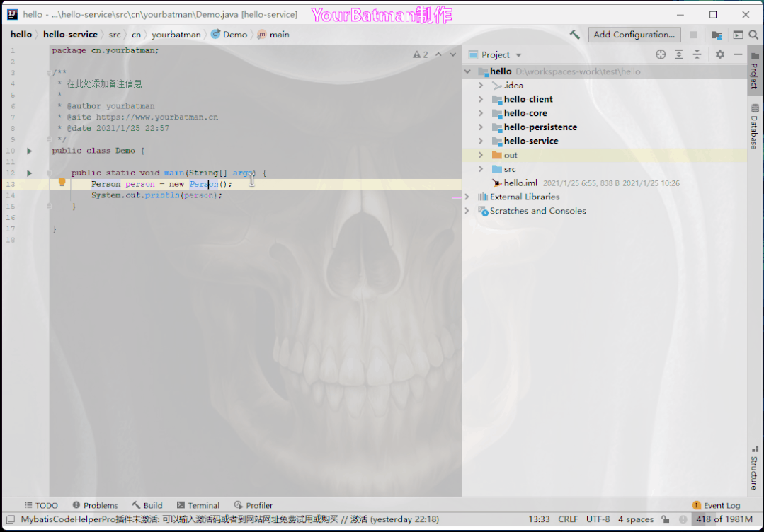Open the Terminal tool window tab
764x532 pixels.
coord(198,505)
